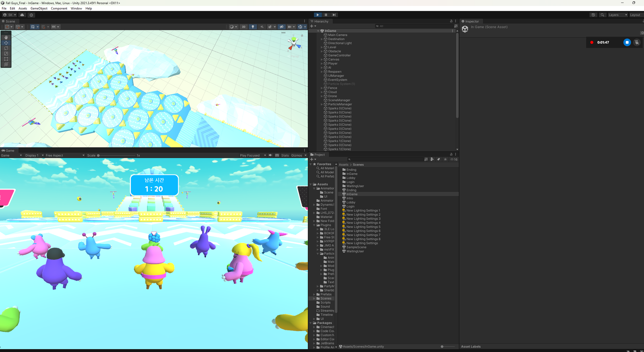This screenshot has width=644, height=352.
Task: Select Main Camera in Hierarchy
Action: point(337,35)
